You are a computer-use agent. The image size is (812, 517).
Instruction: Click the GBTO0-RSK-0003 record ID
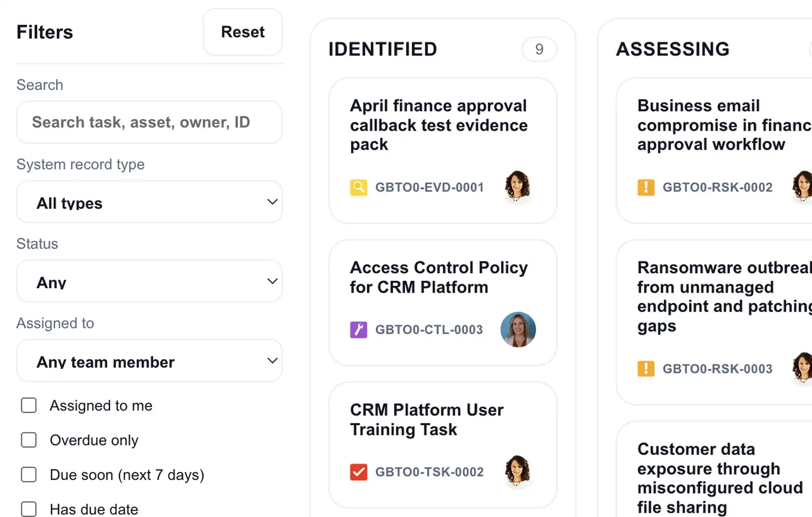[717, 369]
